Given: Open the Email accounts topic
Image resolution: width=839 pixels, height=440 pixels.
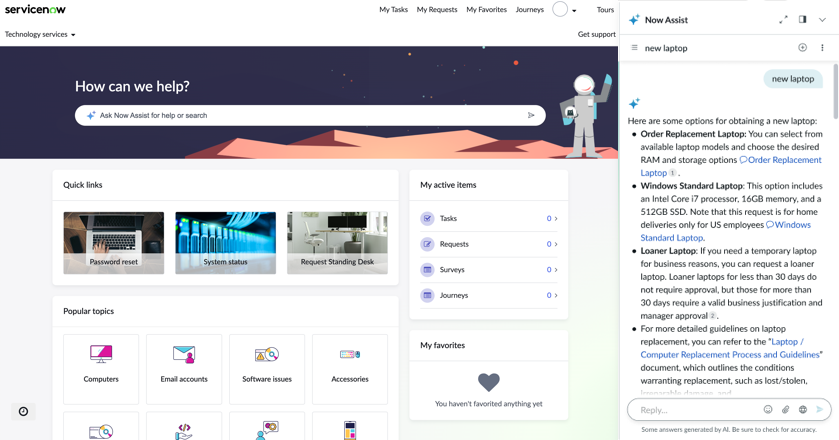Looking at the screenshot, I should pos(184,369).
